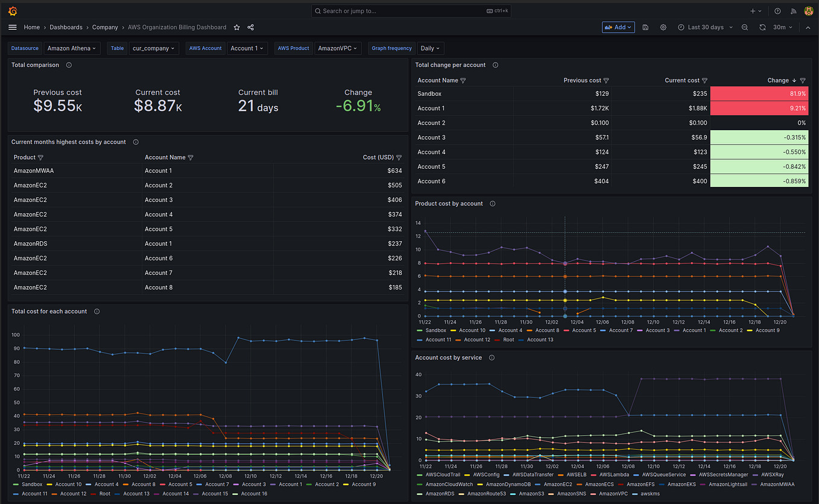This screenshot has height=504, width=819.
Task: Share the dashboard using the share icon
Action: pyautogui.click(x=250, y=27)
